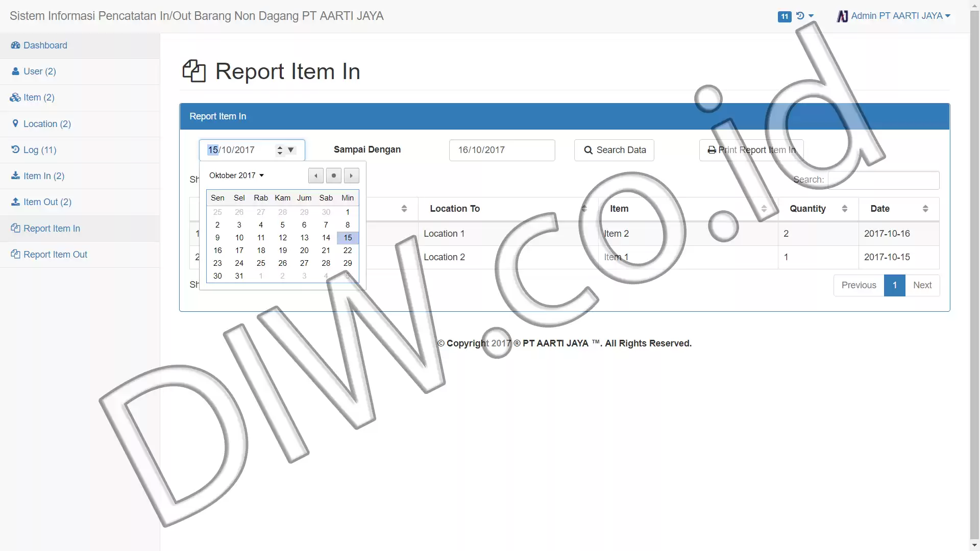Click the notification badge showing 11
Viewport: 980px width, 551px height.
click(785, 16)
